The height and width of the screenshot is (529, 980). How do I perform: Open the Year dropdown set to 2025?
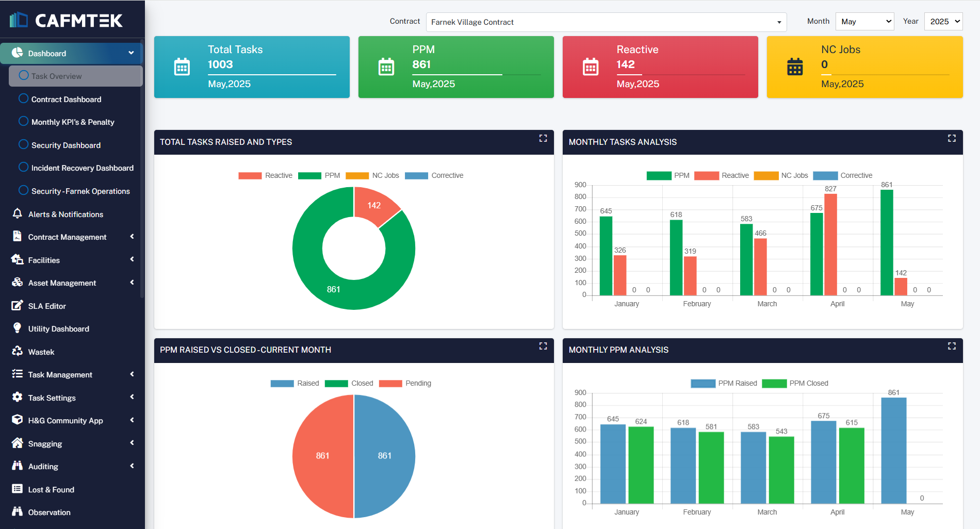pos(943,21)
